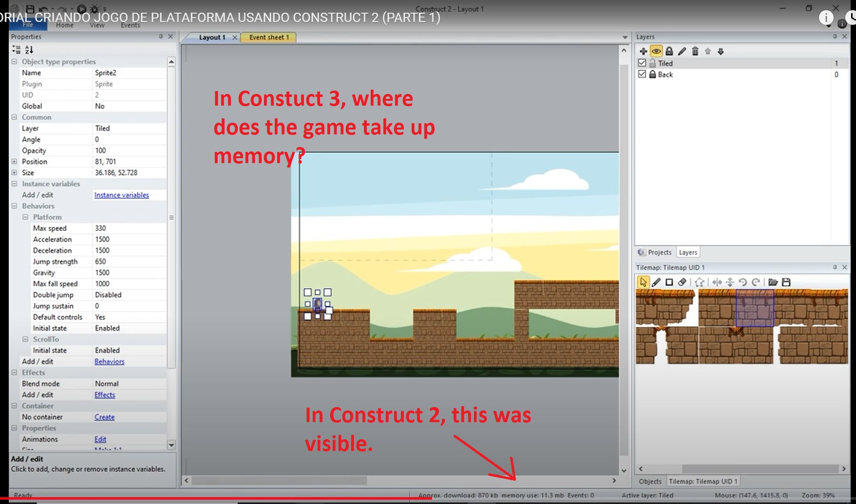Open the Behaviors link
Image resolution: width=856 pixels, height=504 pixels.
(109, 361)
